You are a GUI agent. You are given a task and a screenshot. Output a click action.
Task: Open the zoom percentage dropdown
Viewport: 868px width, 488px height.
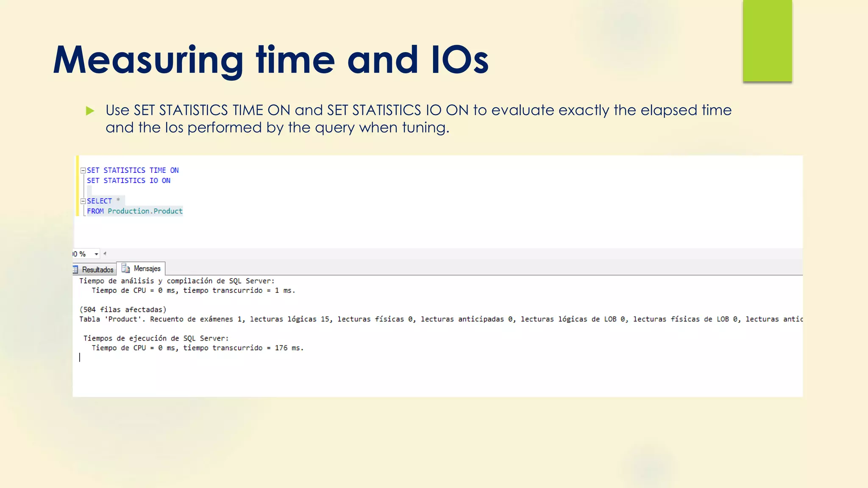pos(96,254)
